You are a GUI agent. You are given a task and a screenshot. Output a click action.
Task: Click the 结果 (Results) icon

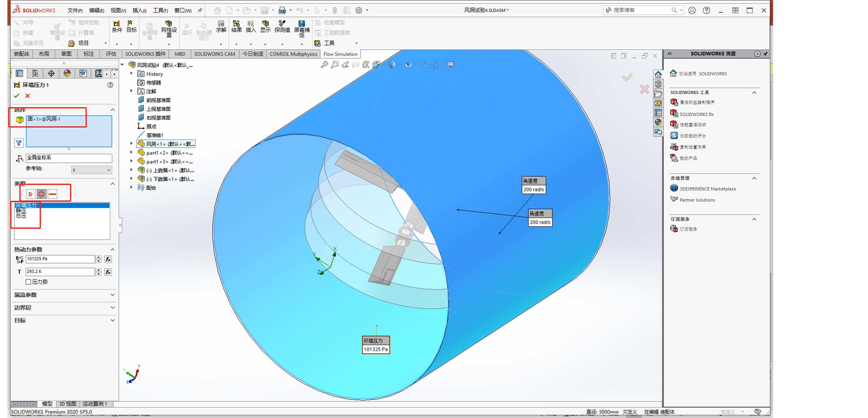pyautogui.click(x=236, y=27)
